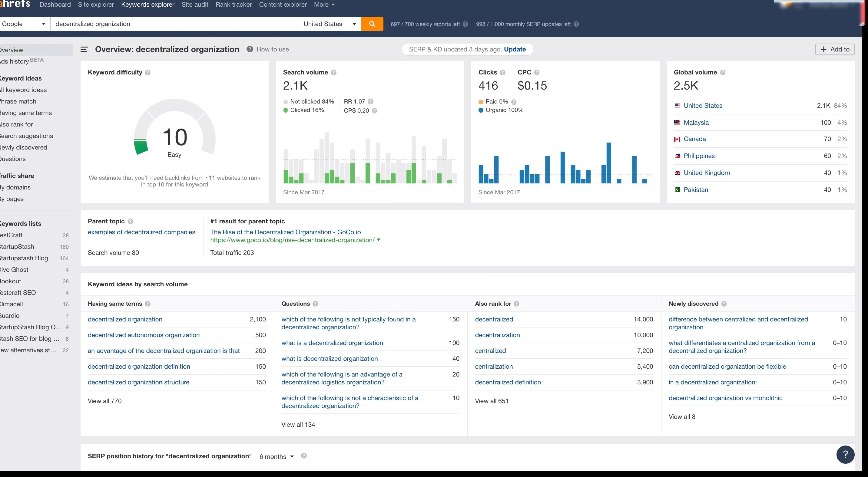Open View all 770 keyword ideas

click(104, 401)
